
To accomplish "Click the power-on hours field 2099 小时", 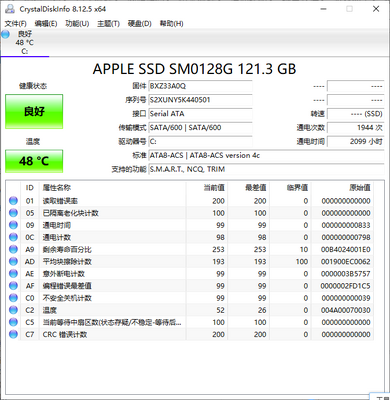I will (x=356, y=142).
